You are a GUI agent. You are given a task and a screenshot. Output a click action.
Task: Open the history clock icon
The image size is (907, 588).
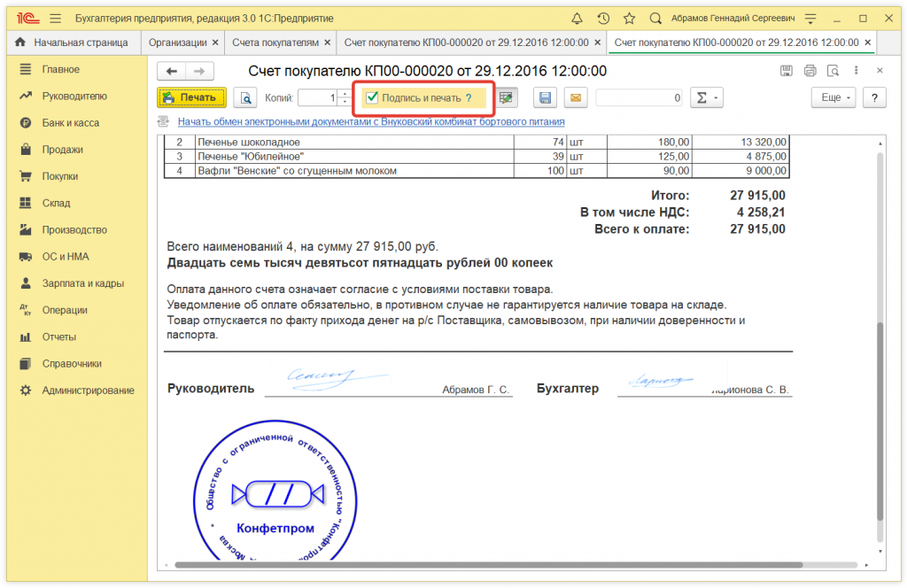[x=603, y=18]
